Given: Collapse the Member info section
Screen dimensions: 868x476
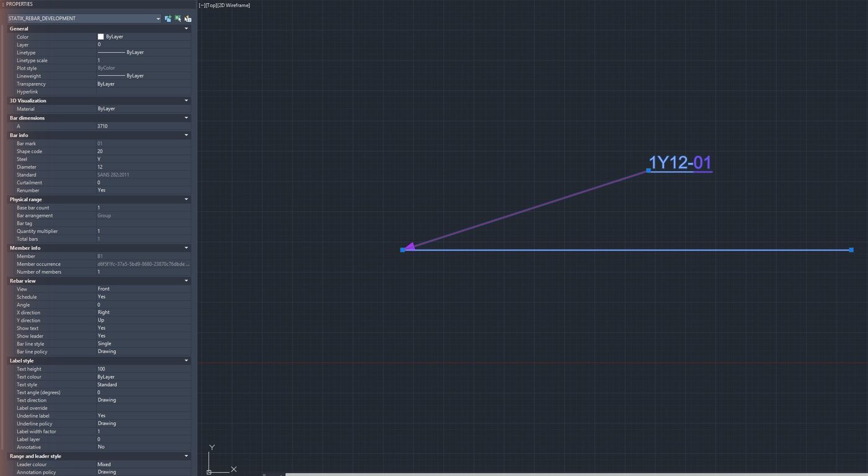Looking at the screenshot, I should pos(187,248).
